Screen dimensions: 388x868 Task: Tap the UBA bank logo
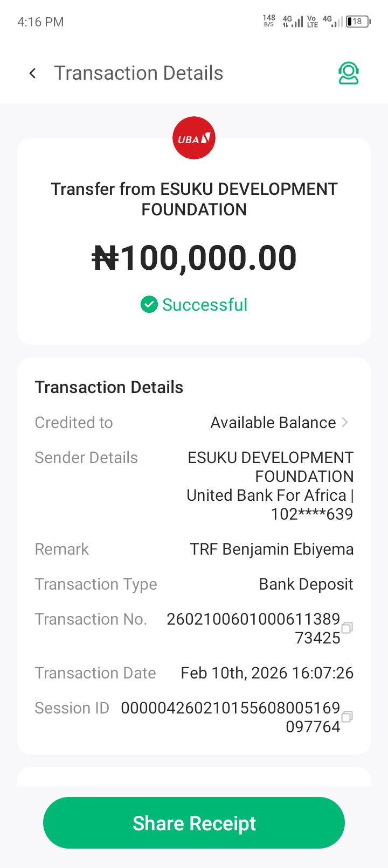click(x=194, y=138)
